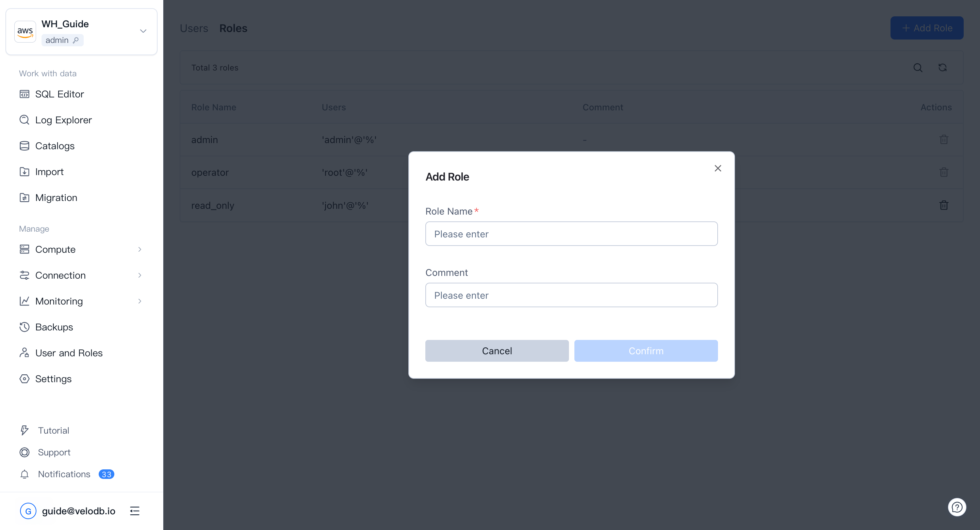The image size is (980, 530).
Task: Click the Support lifebuoy icon
Action: click(x=24, y=452)
